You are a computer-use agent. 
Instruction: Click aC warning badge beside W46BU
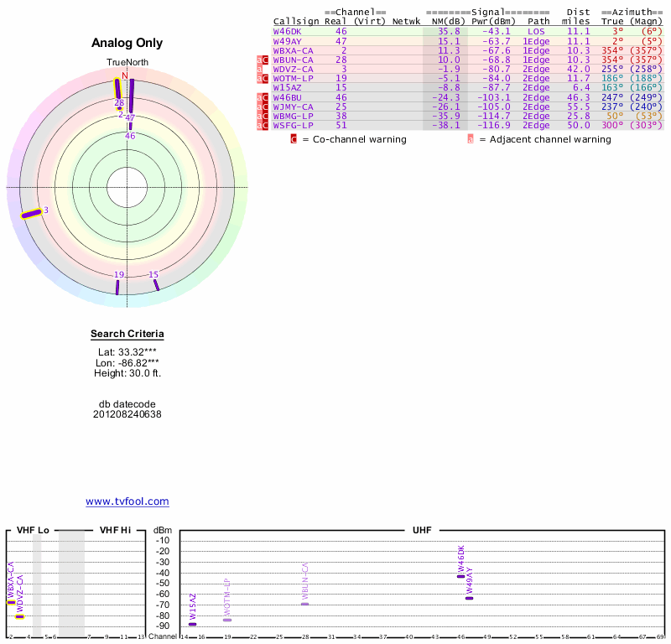[263, 97]
